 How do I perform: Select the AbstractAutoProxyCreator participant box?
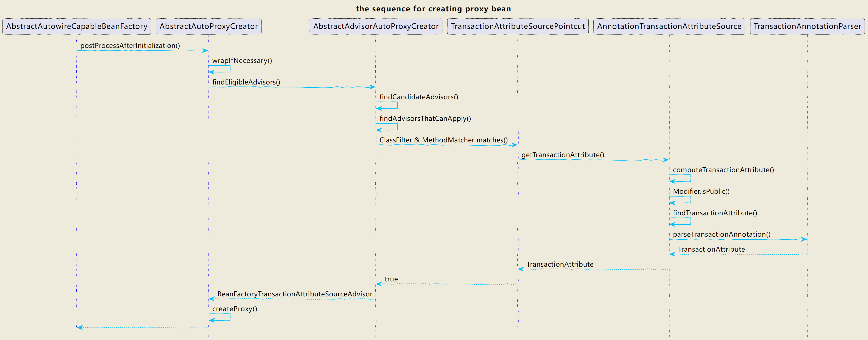point(208,26)
